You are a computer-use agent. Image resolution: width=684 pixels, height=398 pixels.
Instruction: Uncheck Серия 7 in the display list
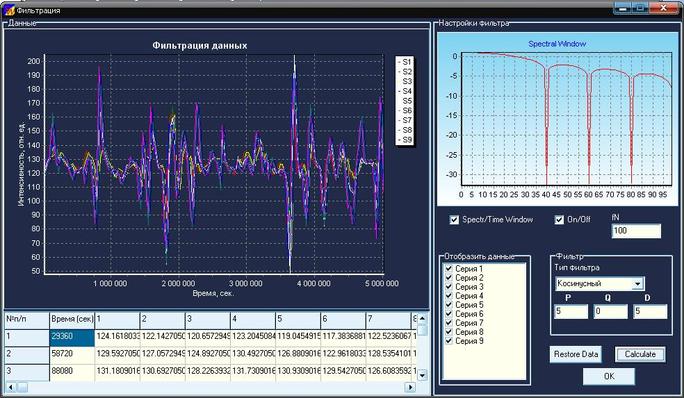[x=448, y=323]
